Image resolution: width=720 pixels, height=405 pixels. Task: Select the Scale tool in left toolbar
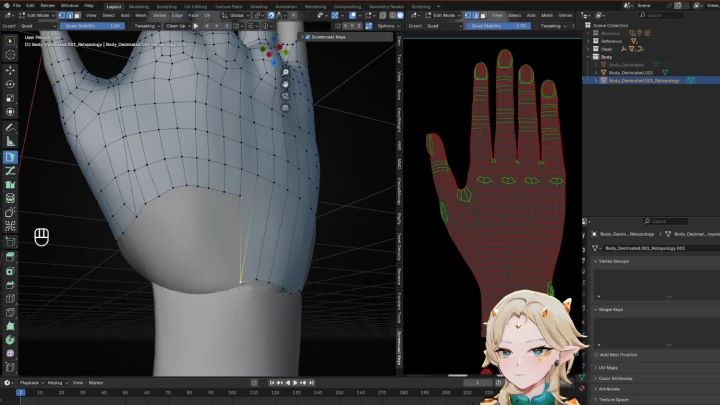click(x=10, y=98)
